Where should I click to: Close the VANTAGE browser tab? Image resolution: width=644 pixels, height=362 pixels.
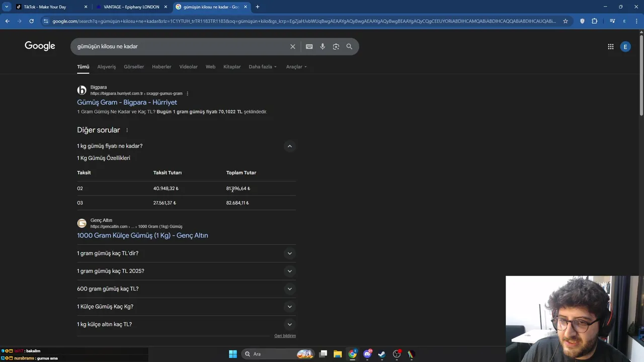pos(166,7)
